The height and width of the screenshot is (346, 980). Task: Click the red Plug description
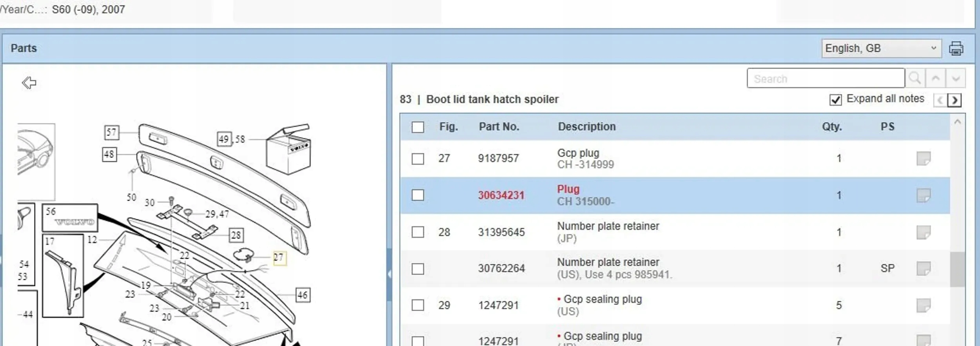coord(568,189)
